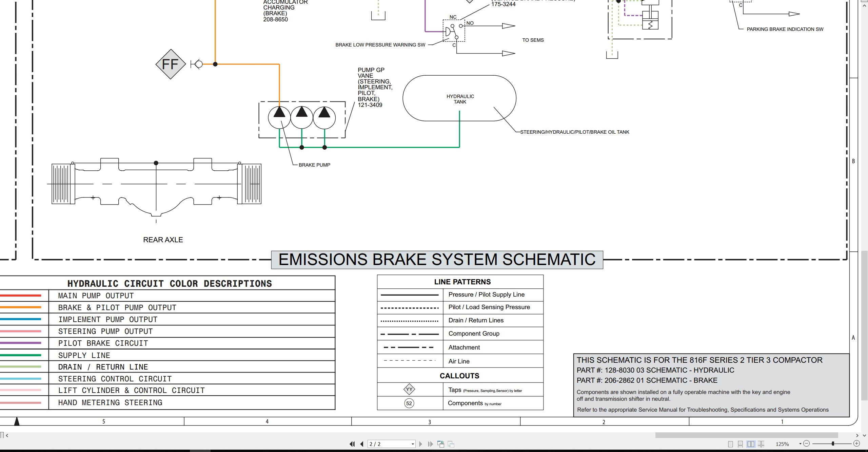Viewport: 868px width, 452px height.
Task: Go to the next page
Action: (420, 444)
